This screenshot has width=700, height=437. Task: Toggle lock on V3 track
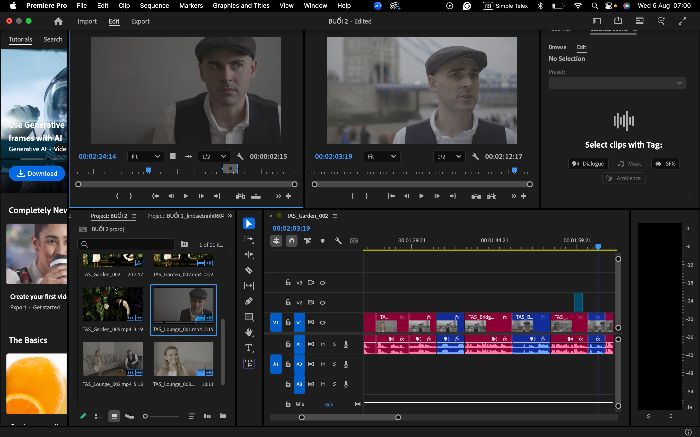click(x=288, y=283)
